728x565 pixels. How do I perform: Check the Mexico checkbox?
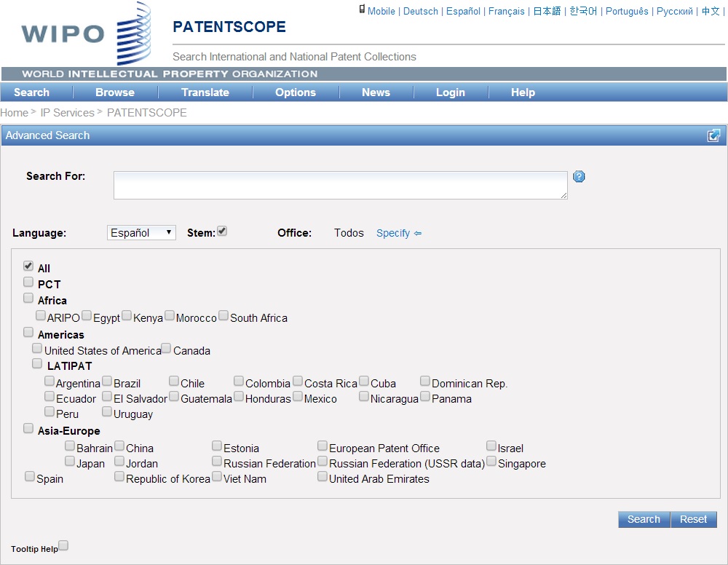click(x=298, y=396)
